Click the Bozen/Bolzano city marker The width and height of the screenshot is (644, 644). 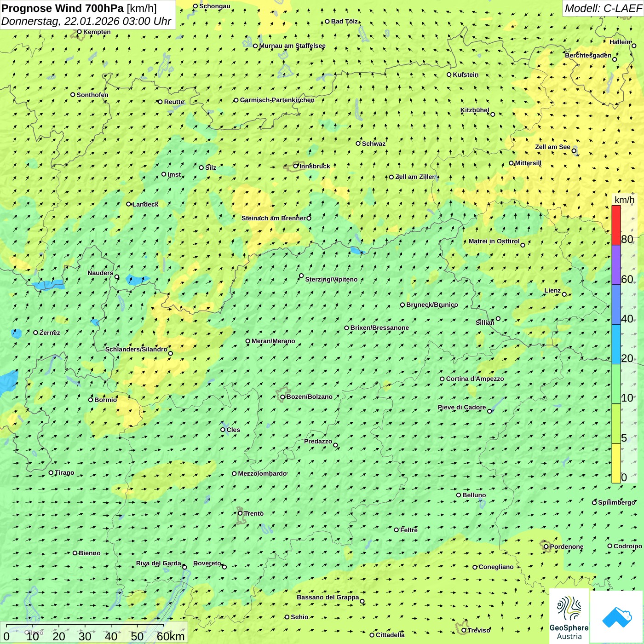[x=282, y=397]
